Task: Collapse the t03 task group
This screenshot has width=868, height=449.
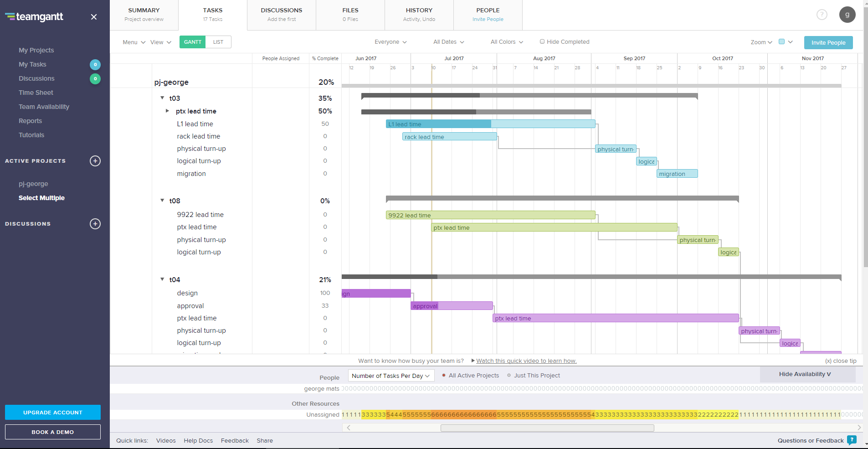Action: (162, 98)
